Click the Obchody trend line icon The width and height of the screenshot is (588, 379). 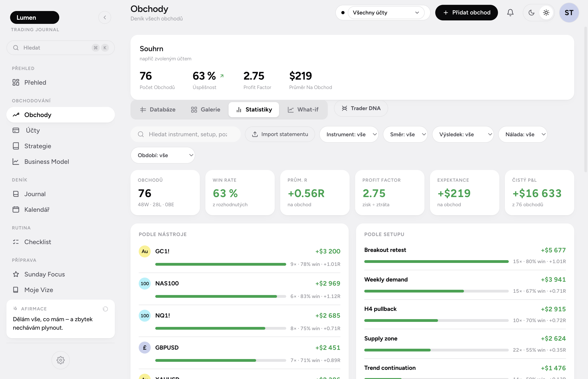coord(16,115)
